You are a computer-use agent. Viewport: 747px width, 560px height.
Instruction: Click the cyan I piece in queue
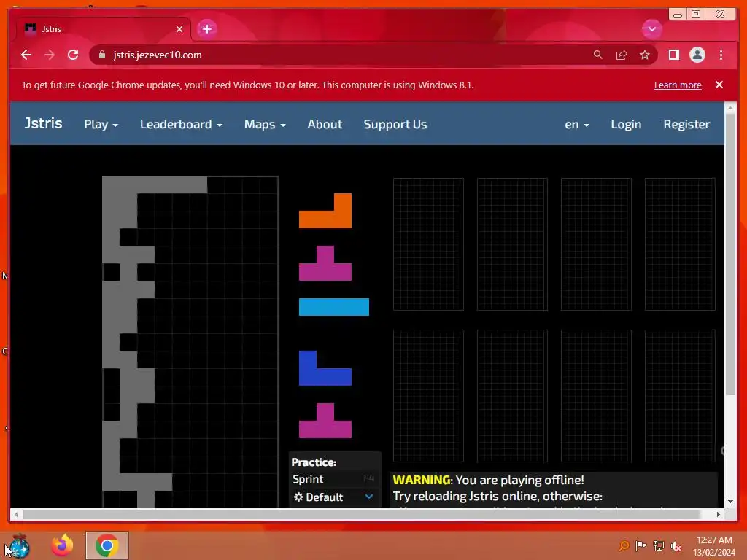pos(334,307)
